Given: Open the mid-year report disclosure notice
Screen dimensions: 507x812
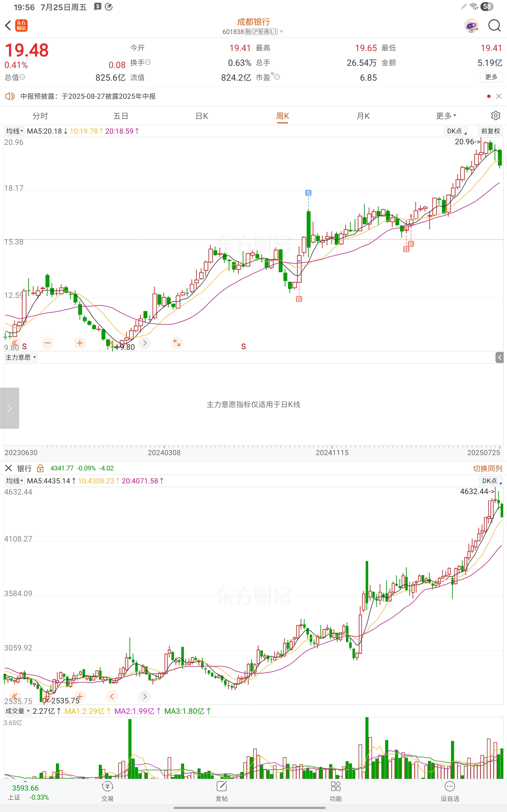Looking at the screenshot, I should 88,96.
